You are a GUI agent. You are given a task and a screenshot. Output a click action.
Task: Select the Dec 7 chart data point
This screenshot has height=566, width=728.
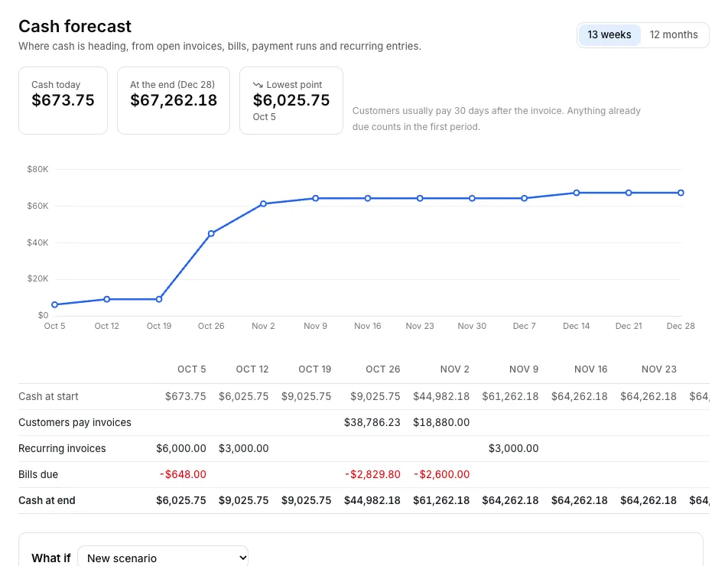[x=524, y=198]
